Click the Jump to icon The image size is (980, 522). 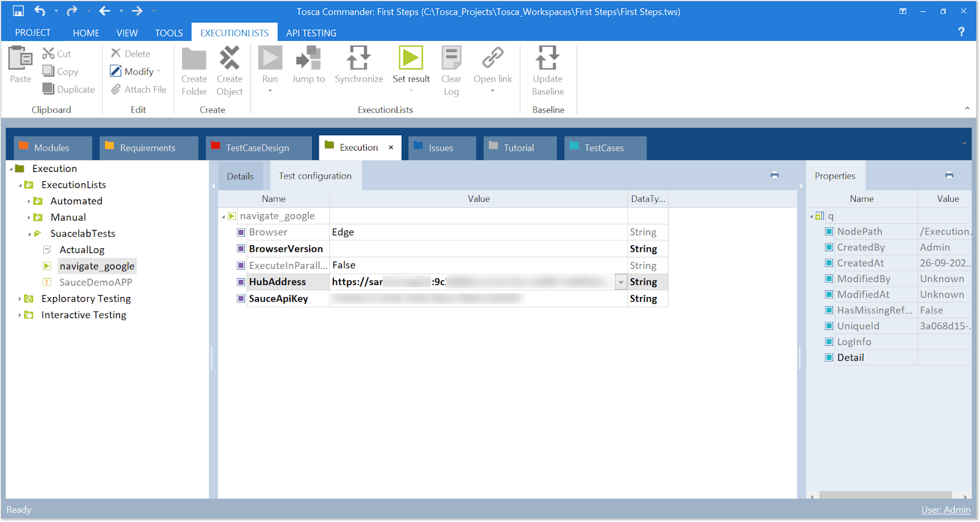point(308,59)
